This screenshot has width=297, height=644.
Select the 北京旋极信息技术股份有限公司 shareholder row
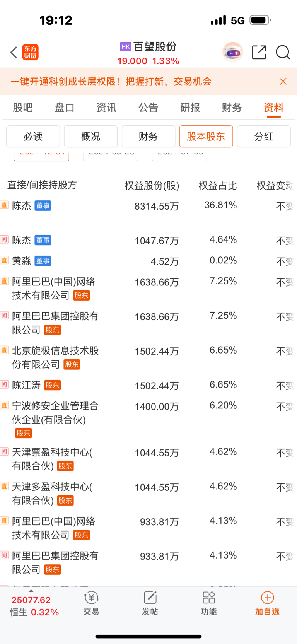[x=148, y=357]
